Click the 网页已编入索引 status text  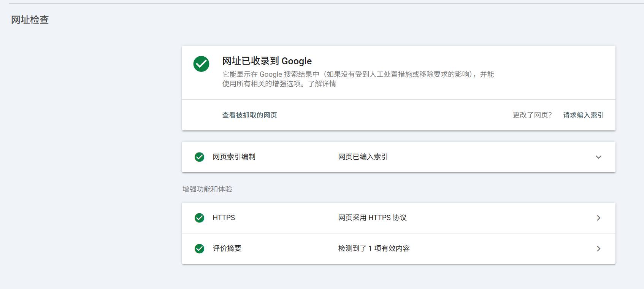[363, 157]
